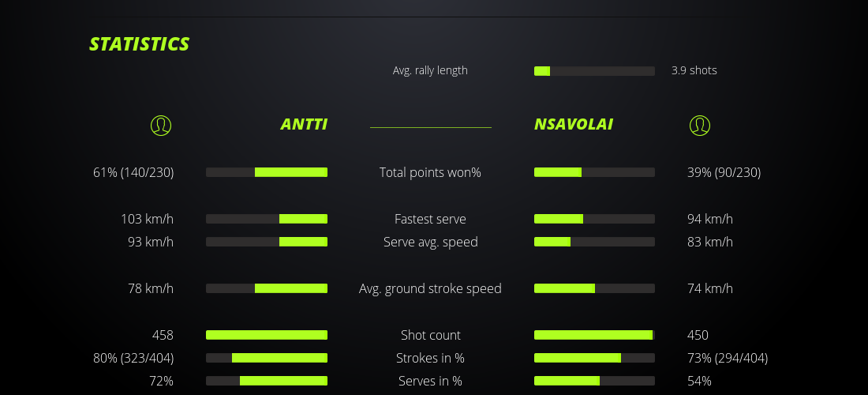
Task: Click the Avg. rally length bar
Action: (x=594, y=71)
